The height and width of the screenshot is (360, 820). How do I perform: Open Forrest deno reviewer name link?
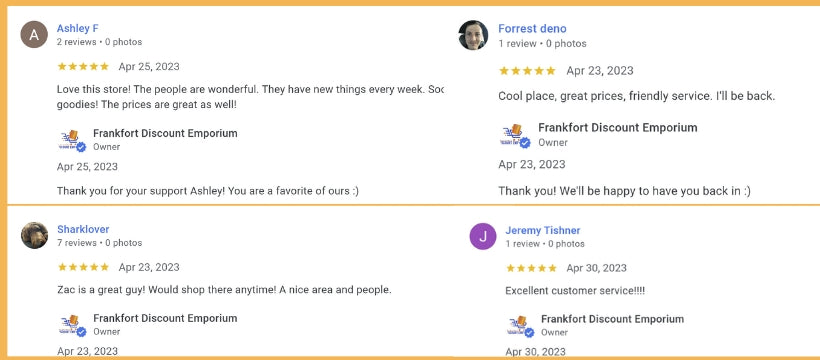pyautogui.click(x=532, y=29)
